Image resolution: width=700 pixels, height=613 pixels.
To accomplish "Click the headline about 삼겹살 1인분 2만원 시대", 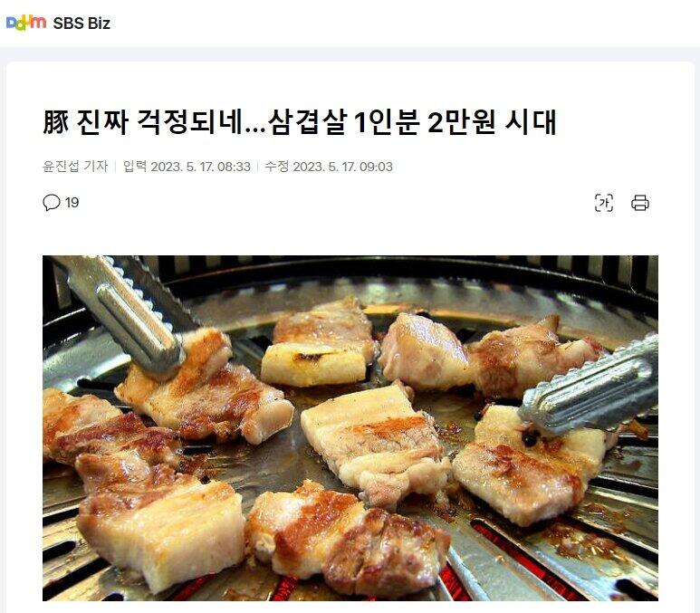I will point(300,122).
